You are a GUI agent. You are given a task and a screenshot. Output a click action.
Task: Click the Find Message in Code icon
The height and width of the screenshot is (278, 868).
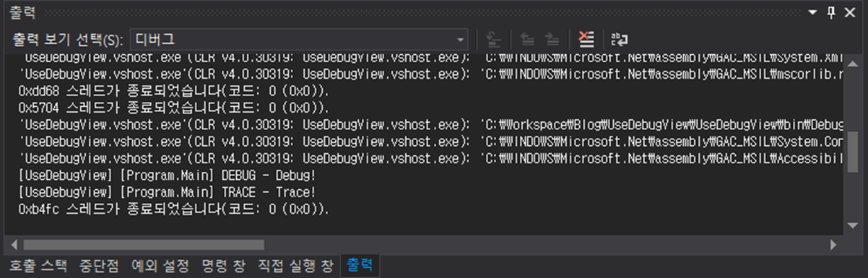coord(494,39)
